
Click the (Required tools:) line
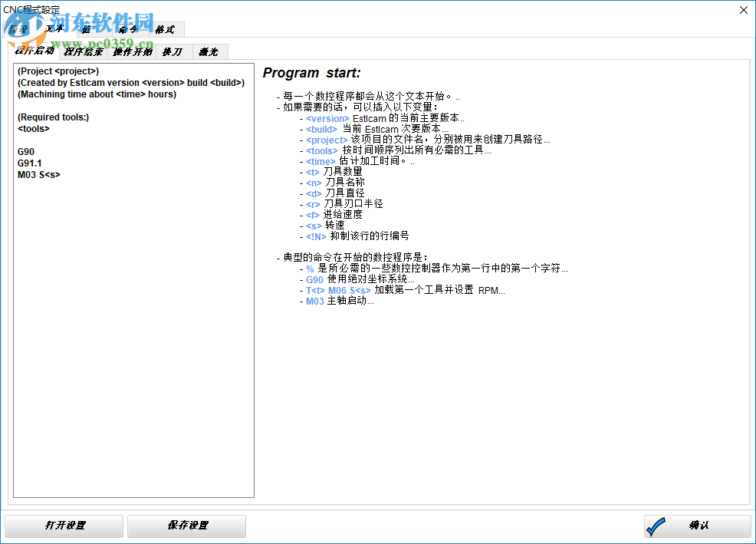coord(53,117)
